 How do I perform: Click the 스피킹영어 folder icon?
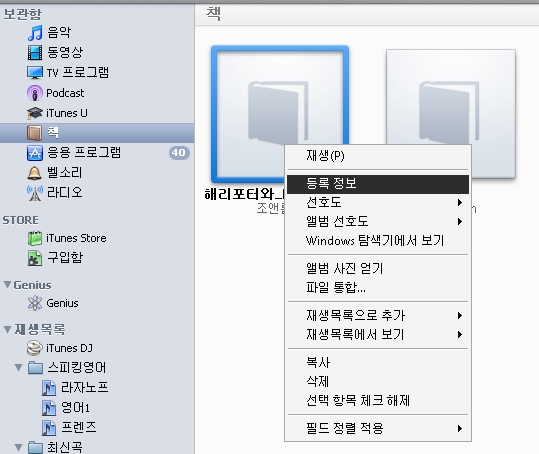coord(35,368)
